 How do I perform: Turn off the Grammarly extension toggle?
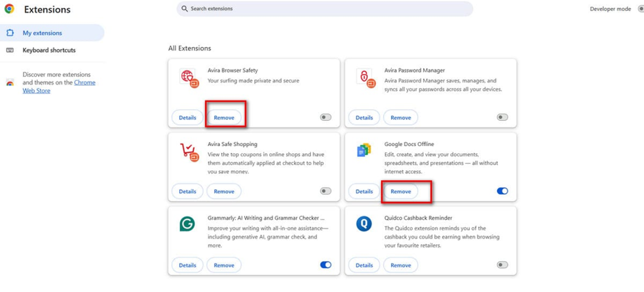point(325,265)
